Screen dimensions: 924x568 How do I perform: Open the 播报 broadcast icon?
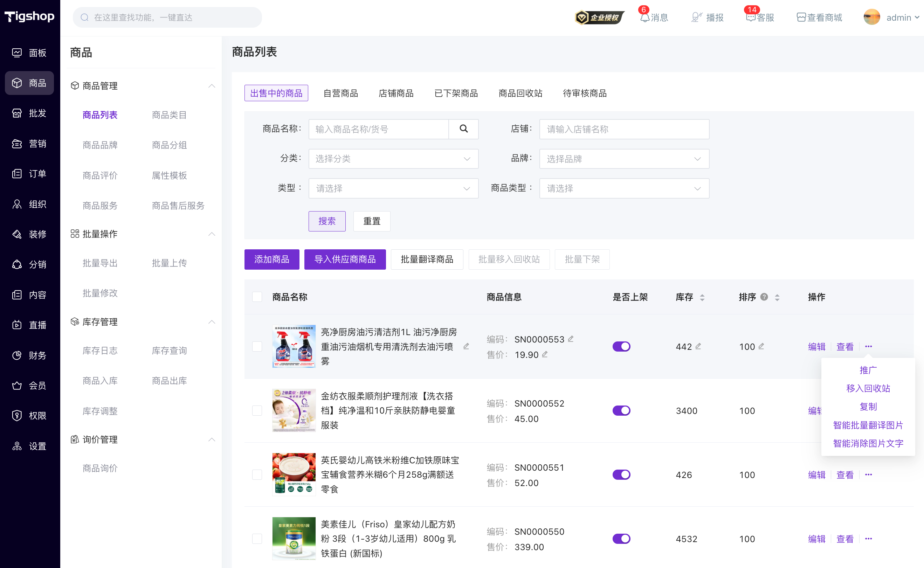point(697,17)
